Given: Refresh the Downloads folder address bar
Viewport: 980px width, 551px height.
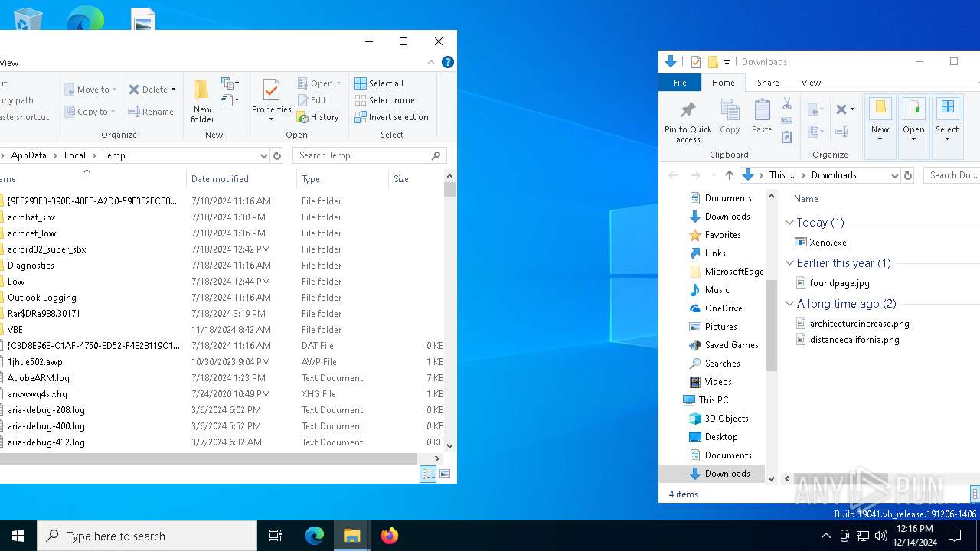Looking at the screenshot, I should [908, 175].
